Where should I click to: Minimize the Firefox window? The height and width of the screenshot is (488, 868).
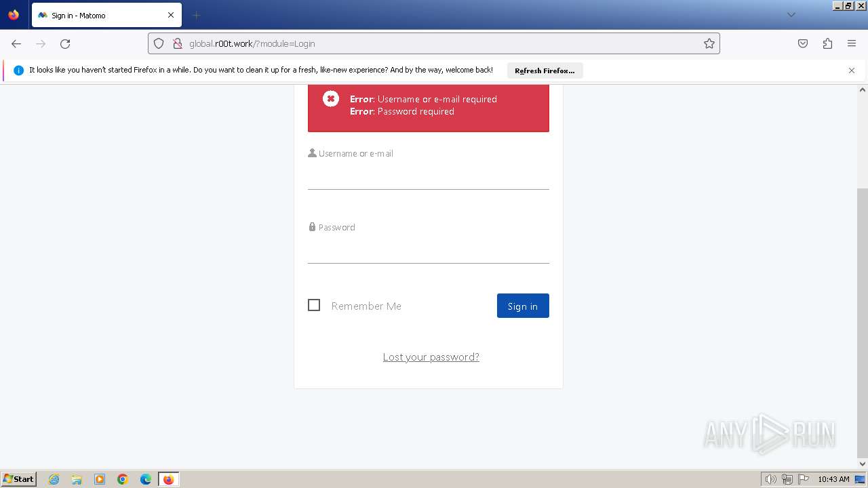click(x=837, y=5)
